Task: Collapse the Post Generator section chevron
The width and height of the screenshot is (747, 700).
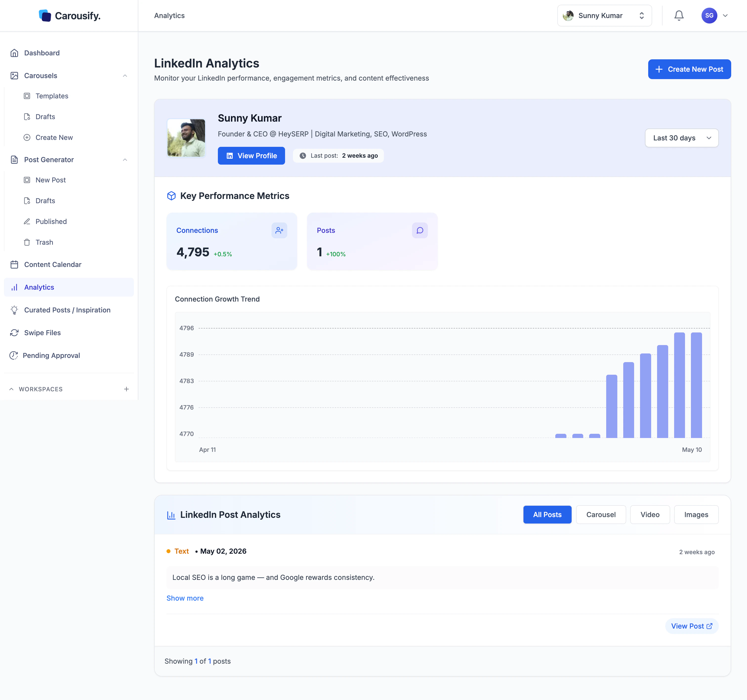Action: coord(125,160)
